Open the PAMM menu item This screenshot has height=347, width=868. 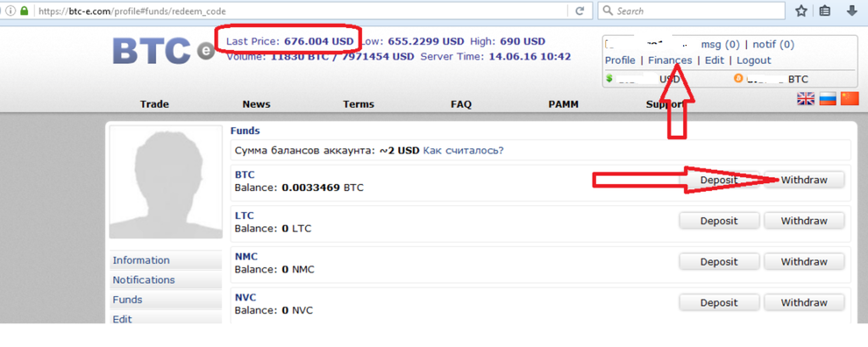(563, 104)
